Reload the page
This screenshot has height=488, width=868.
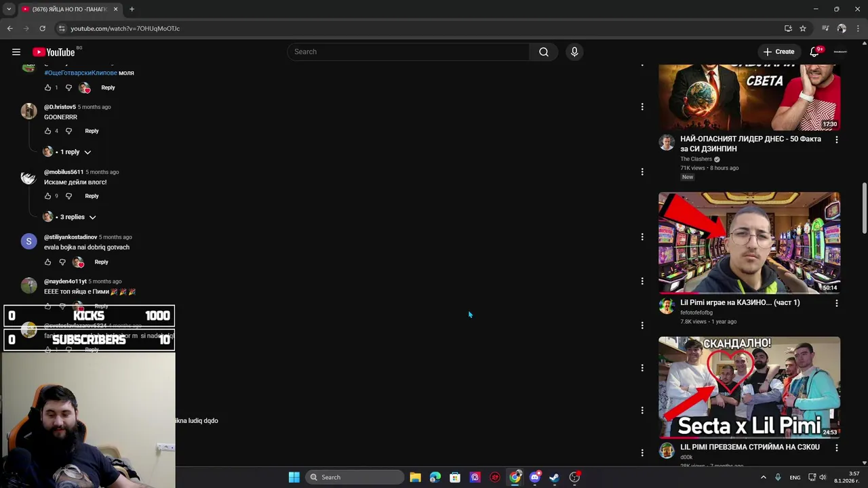tap(42, 28)
